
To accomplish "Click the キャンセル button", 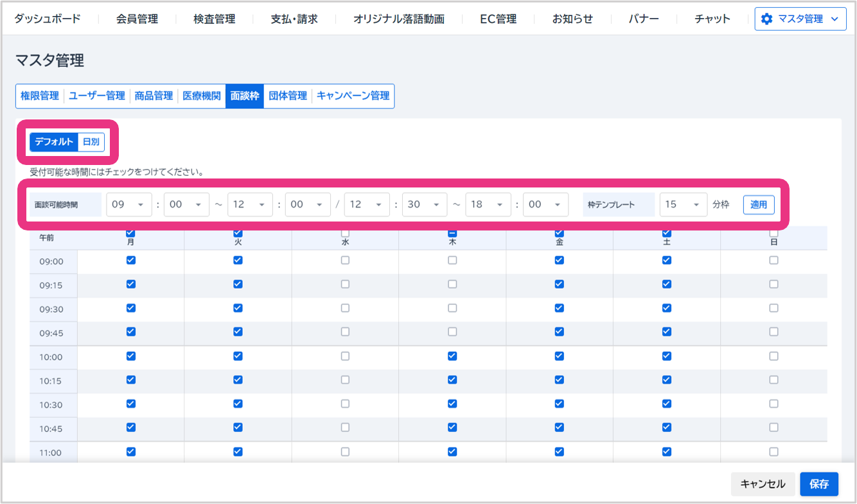I will (x=763, y=484).
